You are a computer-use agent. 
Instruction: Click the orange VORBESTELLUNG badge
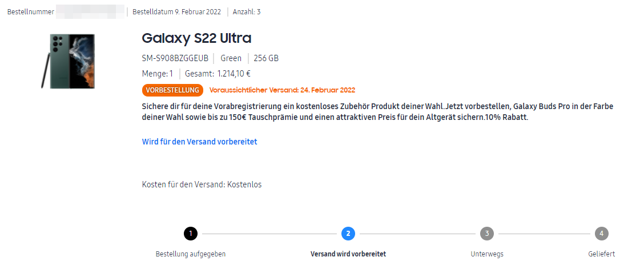172,90
